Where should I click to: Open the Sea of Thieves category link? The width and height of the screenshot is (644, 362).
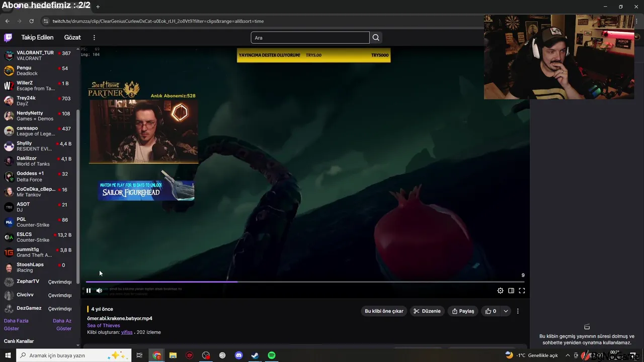click(x=104, y=325)
